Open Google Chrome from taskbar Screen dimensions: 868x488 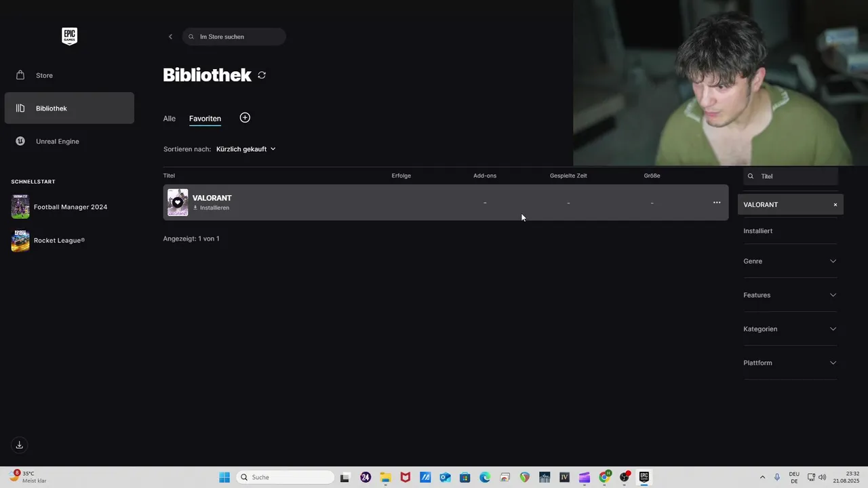pyautogui.click(x=604, y=477)
